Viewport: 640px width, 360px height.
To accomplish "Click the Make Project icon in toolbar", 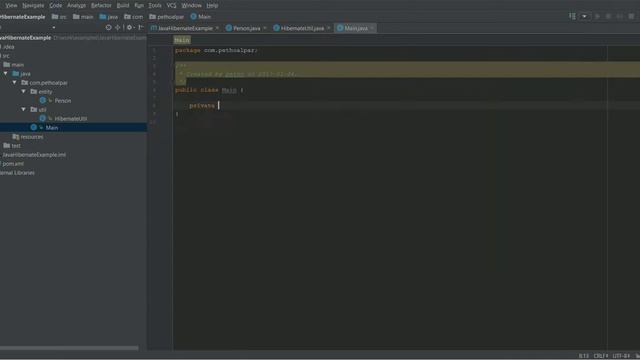I will point(572,16).
